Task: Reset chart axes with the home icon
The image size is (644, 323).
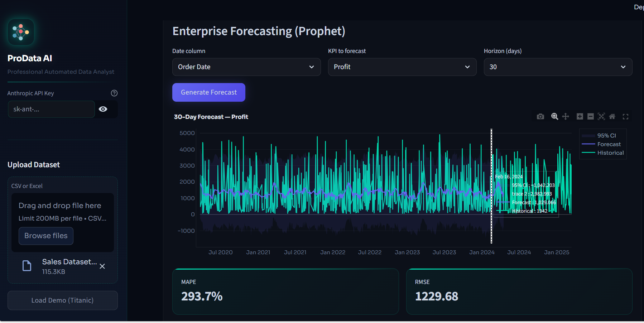Action: [613, 116]
